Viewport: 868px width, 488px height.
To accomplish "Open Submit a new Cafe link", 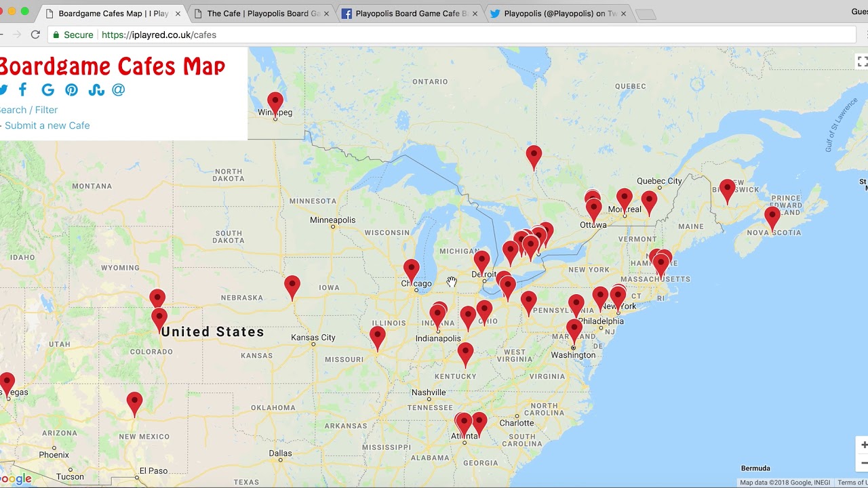I will coord(47,125).
